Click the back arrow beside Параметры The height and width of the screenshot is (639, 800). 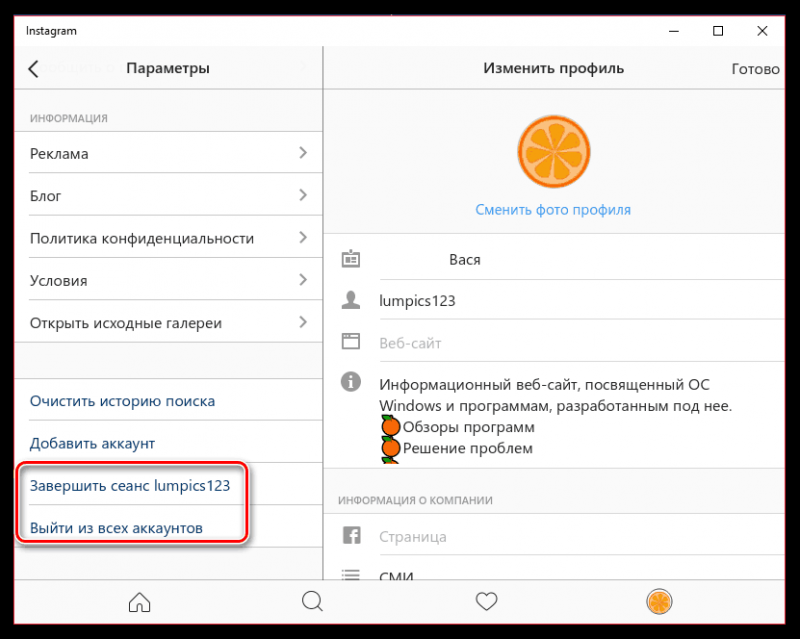click(34, 68)
